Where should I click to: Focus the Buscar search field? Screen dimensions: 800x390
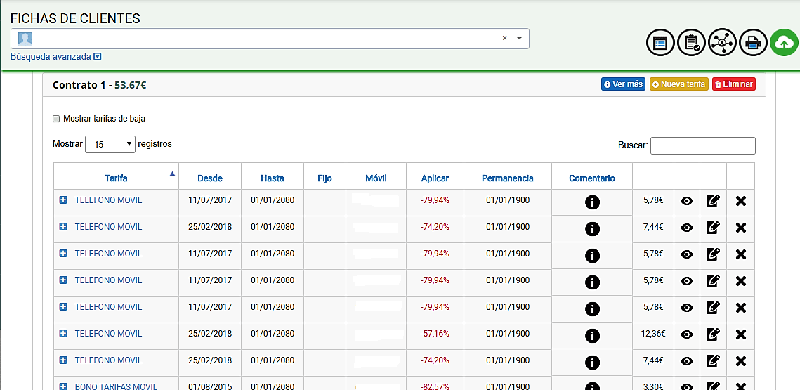(703, 146)
